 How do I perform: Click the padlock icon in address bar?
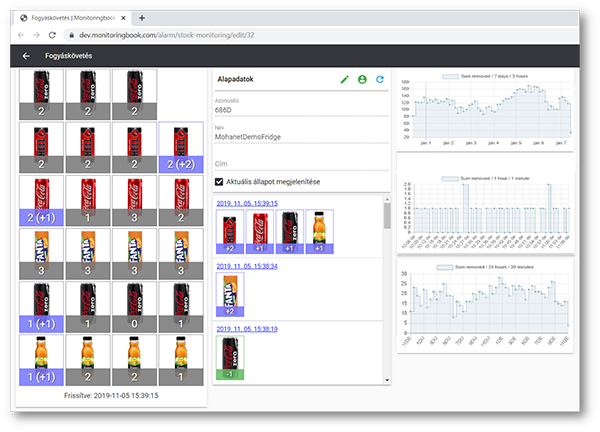pyautogui.click(x=71, y=35)
